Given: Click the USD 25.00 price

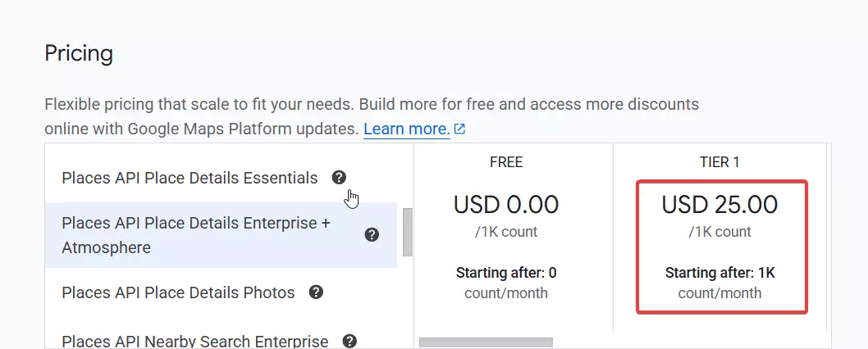Looking at the screenshot, I should coord(720,204).
